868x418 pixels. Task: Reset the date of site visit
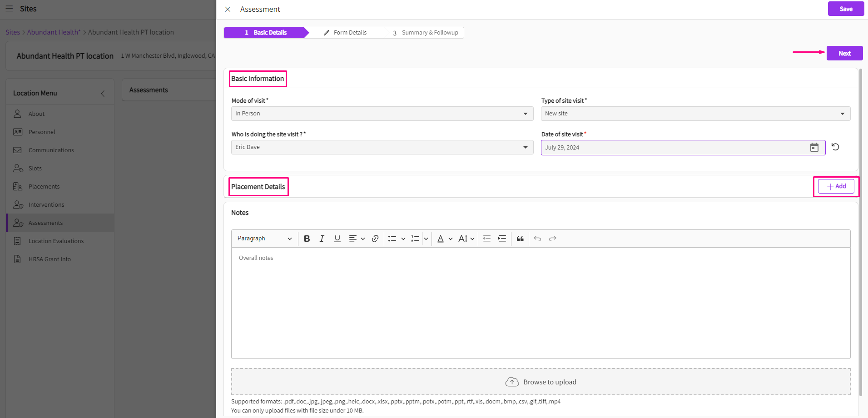835,147
